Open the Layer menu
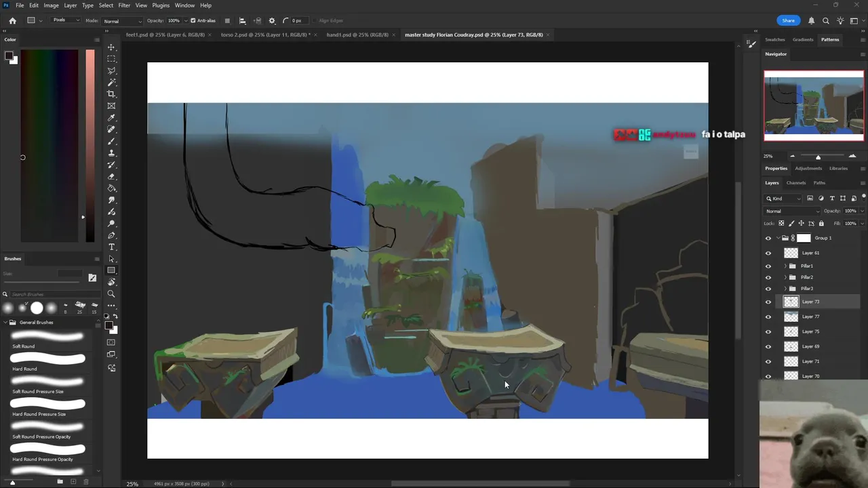The image size is (868, 488). [x=71, y=5]
